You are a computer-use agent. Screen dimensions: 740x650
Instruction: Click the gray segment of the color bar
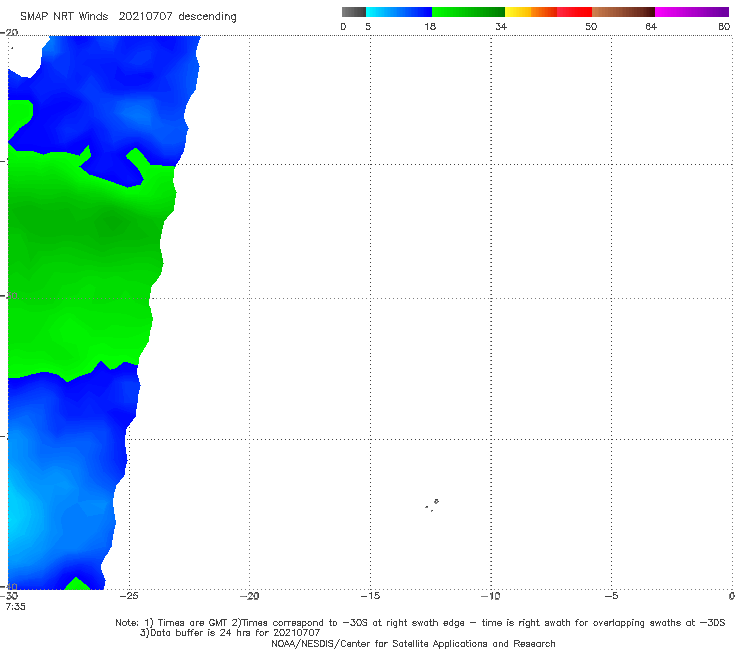tap(354, 12)
